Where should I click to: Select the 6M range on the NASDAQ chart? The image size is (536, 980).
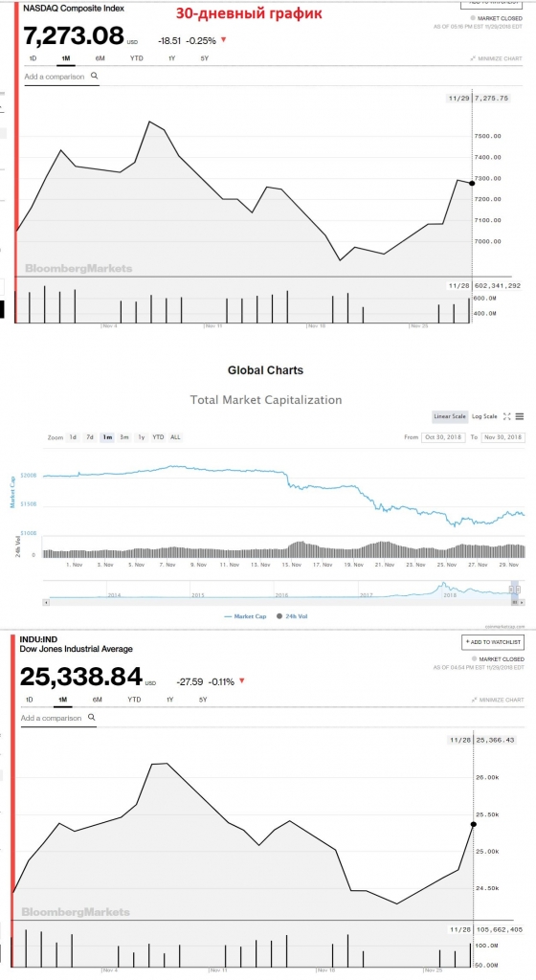(100, 58)
